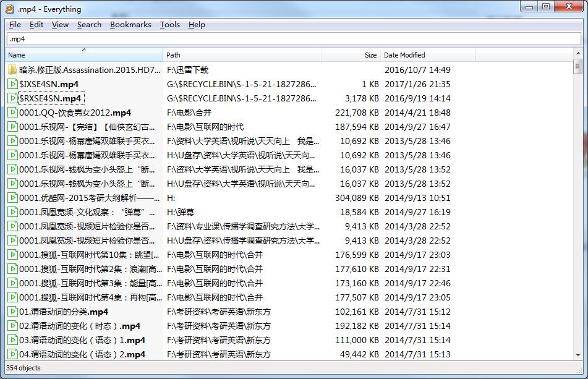The height and width of the screenshot is (379, 588).
Task: Open the Tools menu
Action: (169, 25)
